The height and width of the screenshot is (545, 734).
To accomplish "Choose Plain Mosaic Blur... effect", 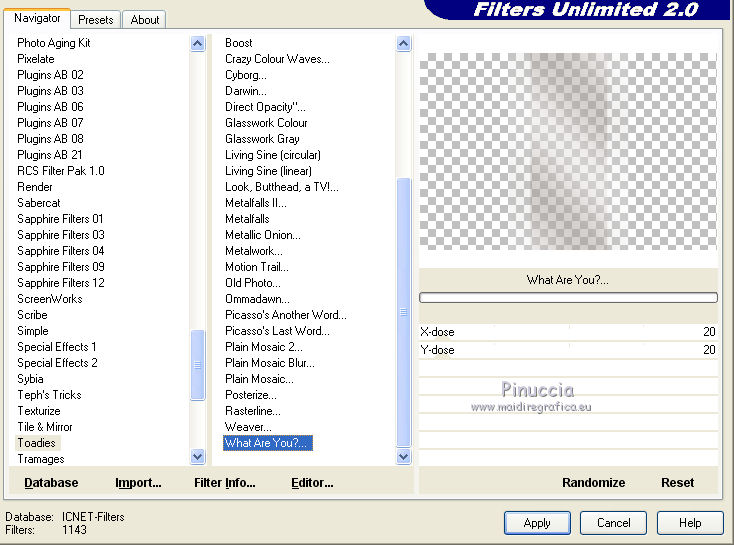I will pyautogui.click(x=270, y=363).
